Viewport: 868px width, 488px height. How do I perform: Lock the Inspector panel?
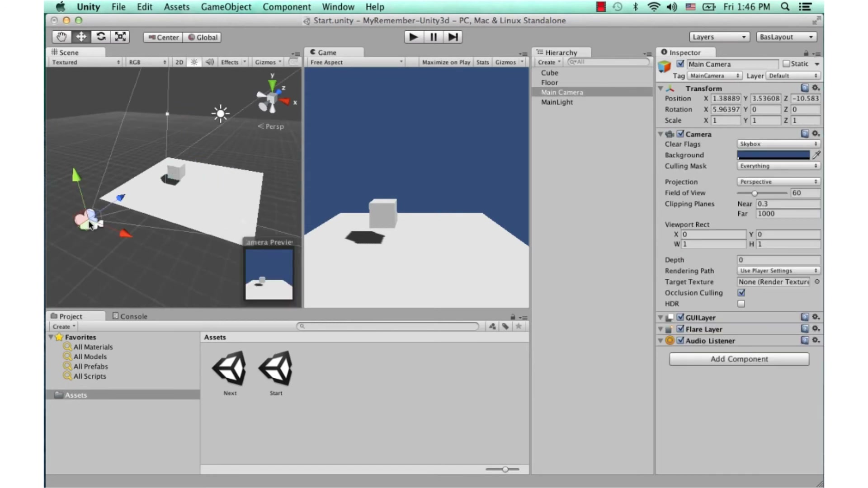click(x=806, y=53)
